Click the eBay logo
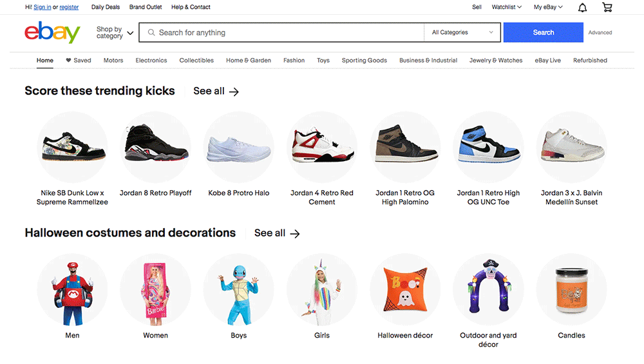 coord(52,32)
